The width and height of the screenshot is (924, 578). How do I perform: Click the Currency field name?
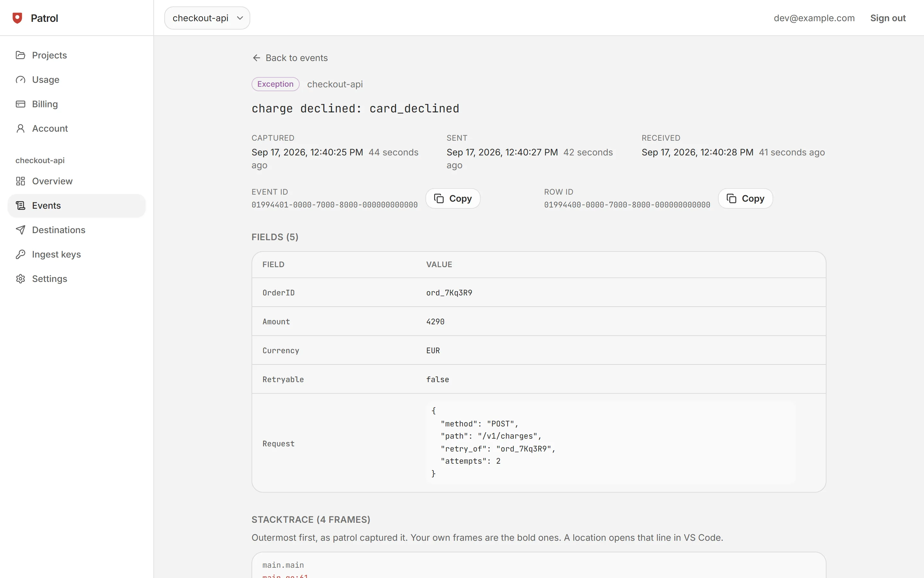(x=281, y=351)
